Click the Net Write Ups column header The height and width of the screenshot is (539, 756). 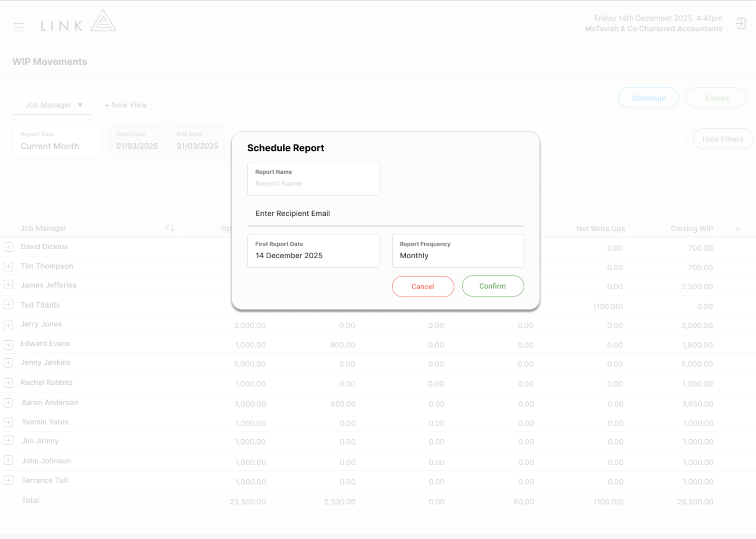pos(600,229)
